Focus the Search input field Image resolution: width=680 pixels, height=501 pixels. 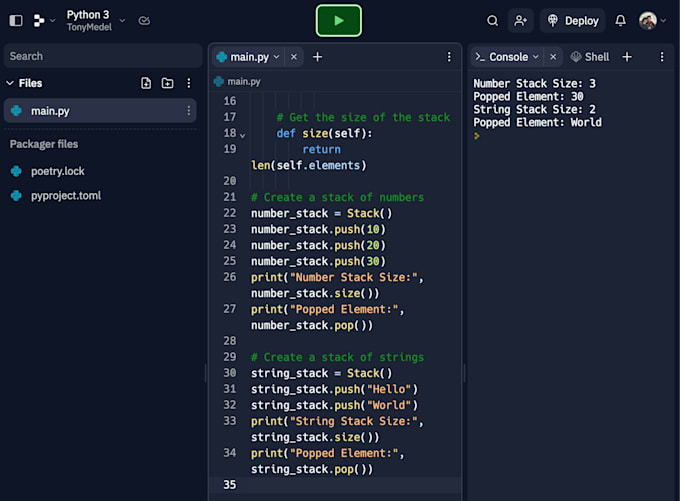coord(103,56)
